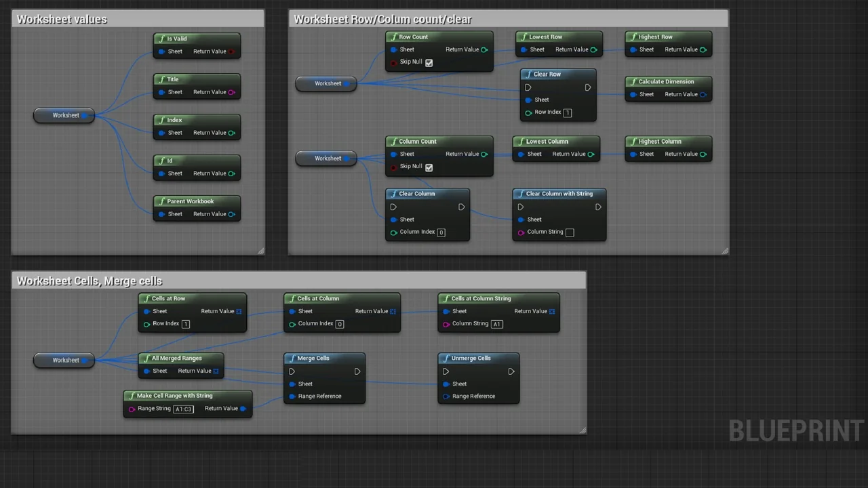Click Row Index field on Clear Row
This screenshot has height=488, width=868.
(x=568, y=113)
